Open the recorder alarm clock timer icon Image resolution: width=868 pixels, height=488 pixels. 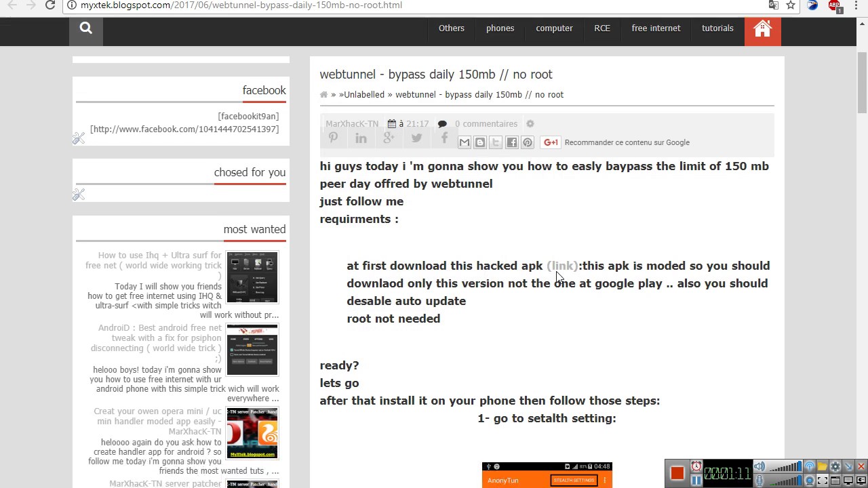point(696,466)
